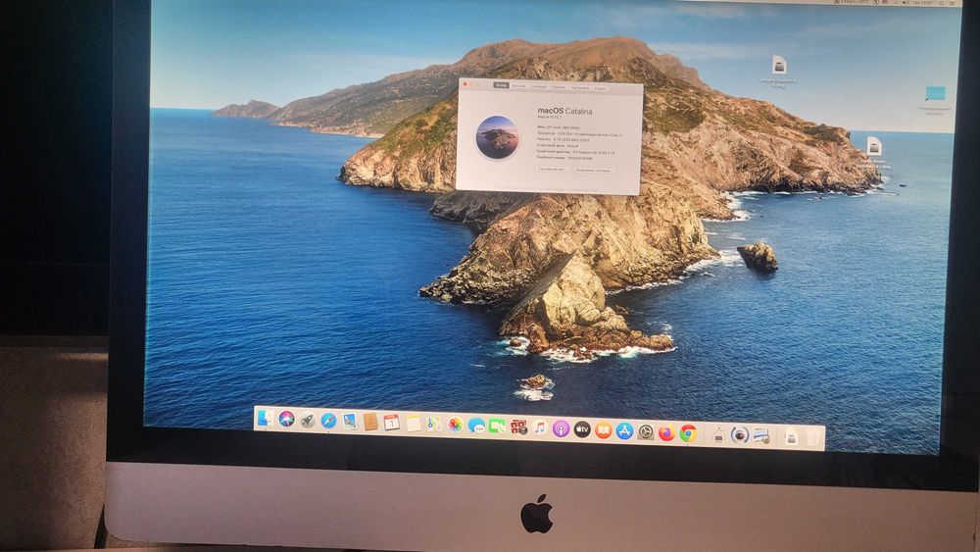Select the Overview tab in About This Mac
The image size is (980, 552).
pos(501,85)
